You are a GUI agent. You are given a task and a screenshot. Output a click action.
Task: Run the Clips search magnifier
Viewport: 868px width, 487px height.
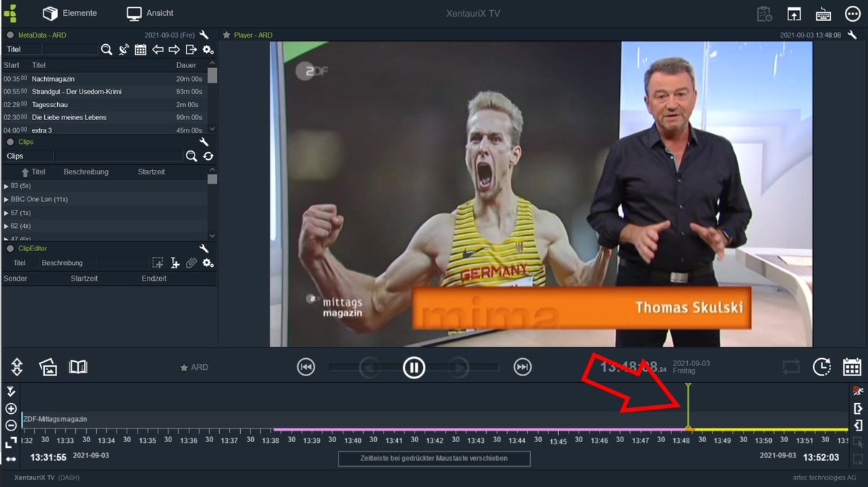(x=191, y=156)
